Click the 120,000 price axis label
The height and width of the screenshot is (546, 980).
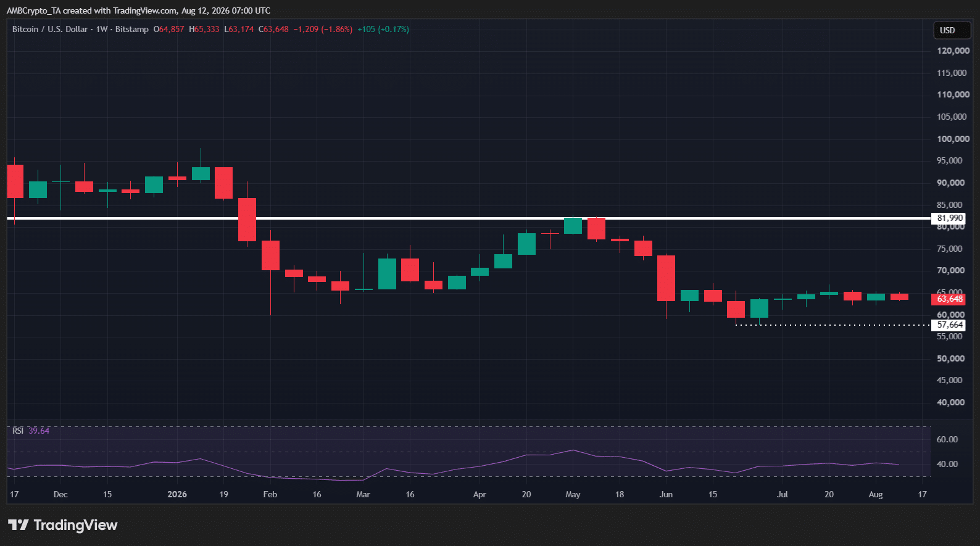tap(953, 51)
